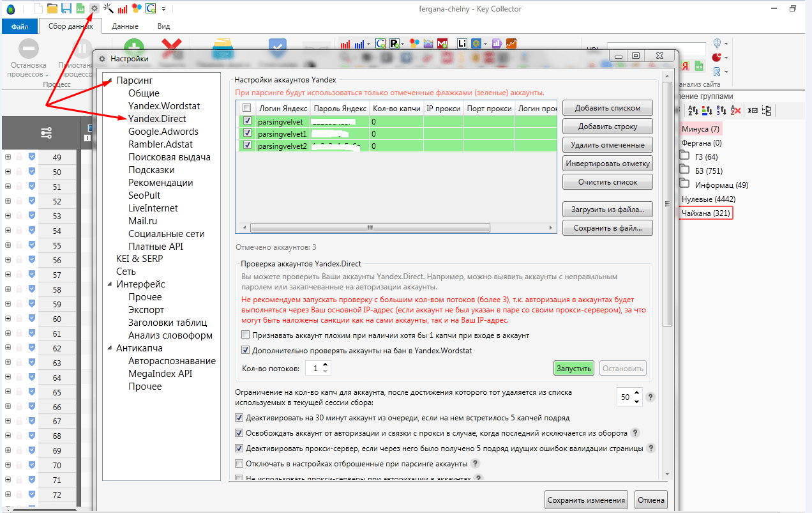Export to XLS from quick access toolbar
812x513 pixels.
point(80,8)
